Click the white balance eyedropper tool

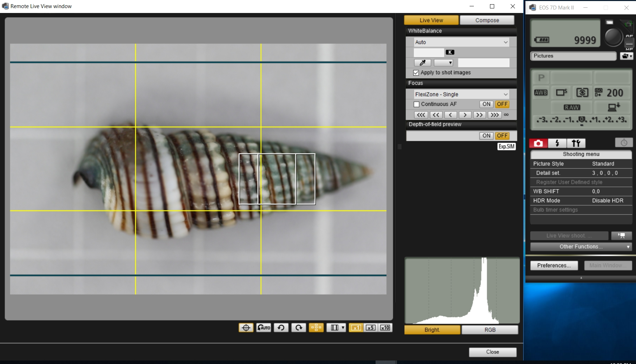click(423, 63)
